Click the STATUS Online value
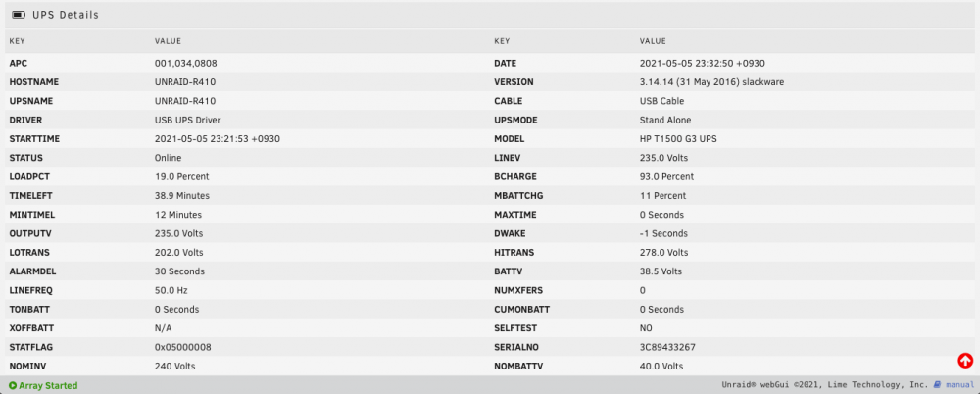980x394 pixels. tap(169, 158)
